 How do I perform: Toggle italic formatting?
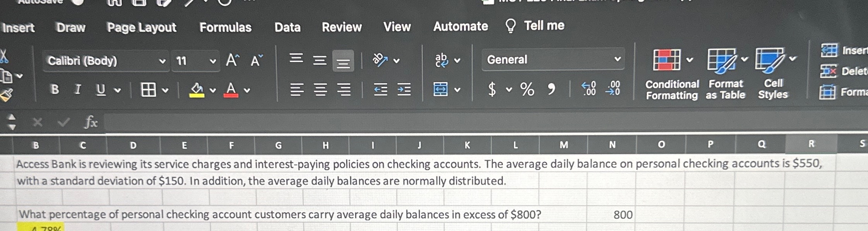coord(78,90)
